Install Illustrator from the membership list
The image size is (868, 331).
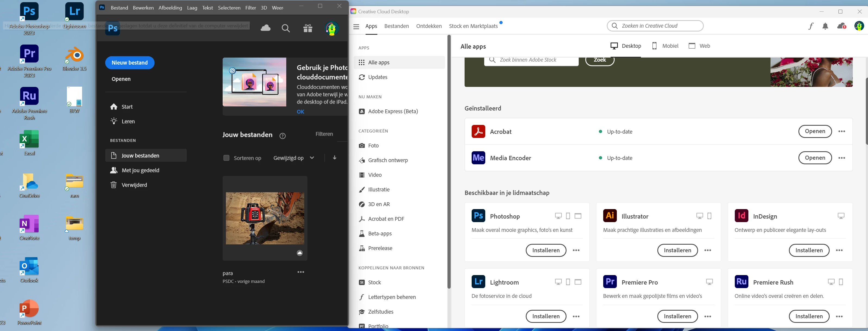click(677, 250)
